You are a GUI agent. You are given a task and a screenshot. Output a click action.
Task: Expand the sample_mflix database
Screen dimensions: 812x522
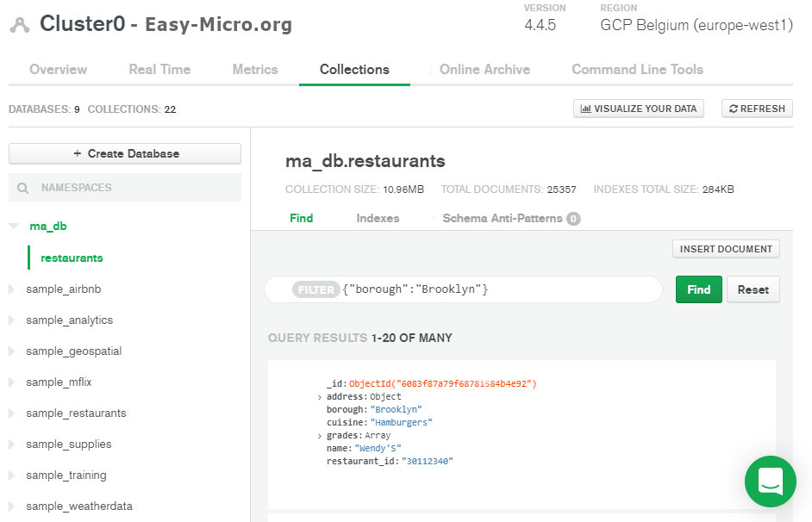[x=11, y=382]
